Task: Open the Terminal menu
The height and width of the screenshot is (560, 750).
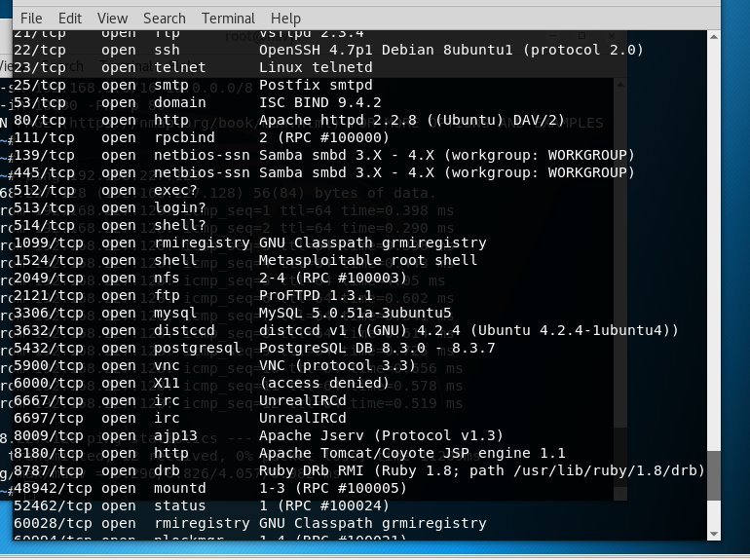Action: 228,19
